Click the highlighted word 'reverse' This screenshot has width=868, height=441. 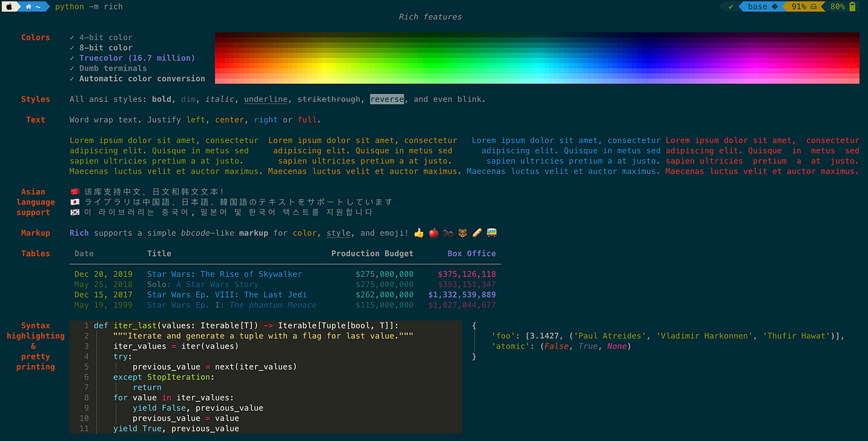tap(387, 99)
